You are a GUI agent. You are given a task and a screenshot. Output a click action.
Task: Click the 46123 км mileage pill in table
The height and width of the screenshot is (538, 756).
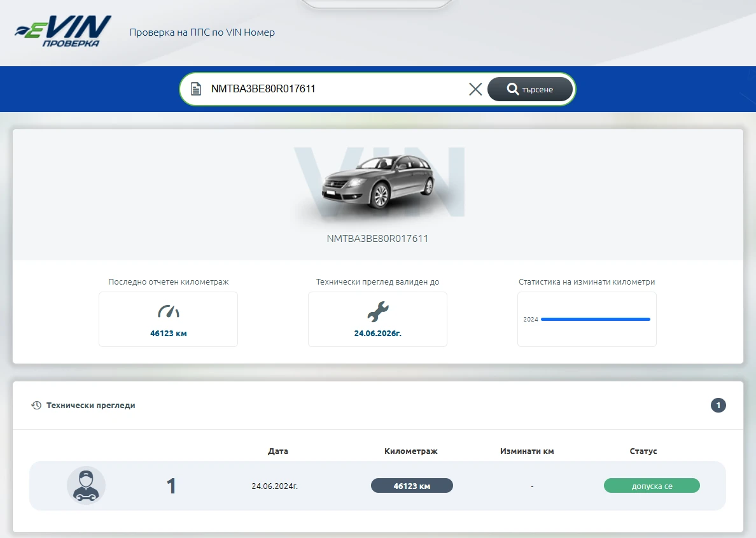(412, 486)
